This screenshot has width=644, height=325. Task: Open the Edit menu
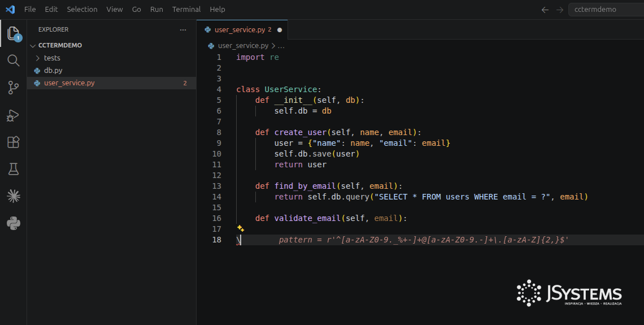click(51, 9)
